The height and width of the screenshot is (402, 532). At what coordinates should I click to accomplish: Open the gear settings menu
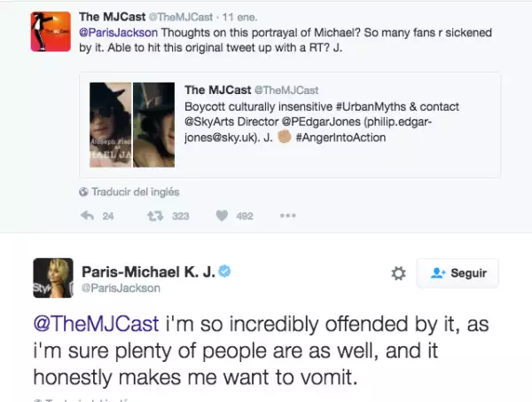[399, 274]
